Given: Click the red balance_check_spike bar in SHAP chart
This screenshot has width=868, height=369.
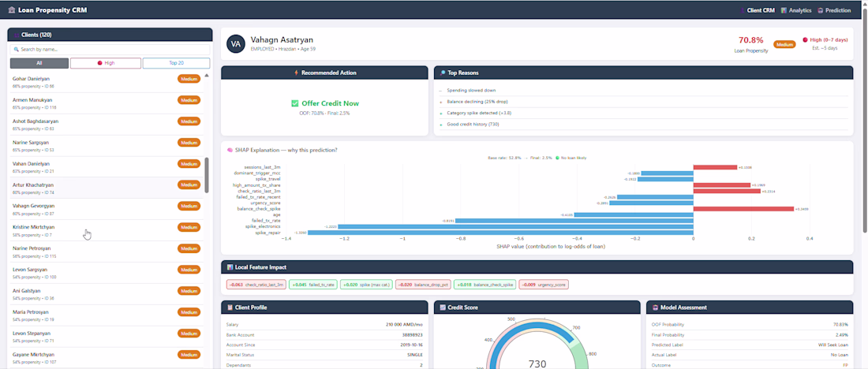Looking at the screenshot, I should tap(743, 209).
